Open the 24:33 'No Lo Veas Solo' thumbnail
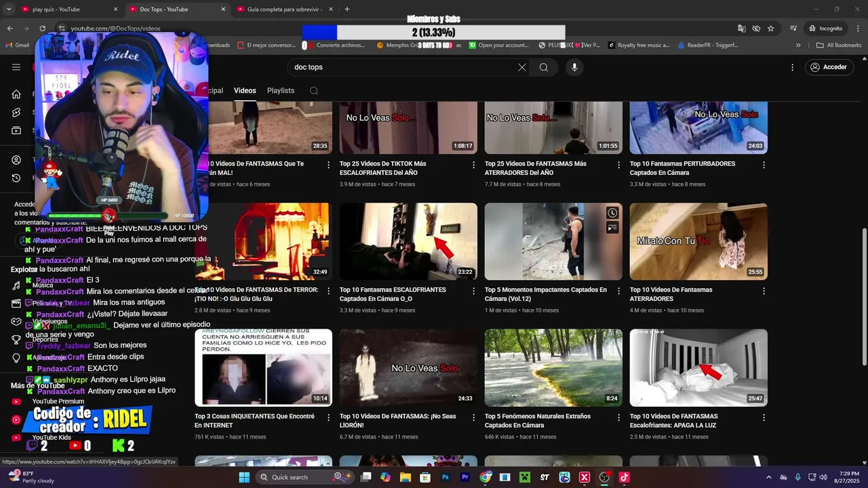The image size is (868, 488). tap(408, 367)
